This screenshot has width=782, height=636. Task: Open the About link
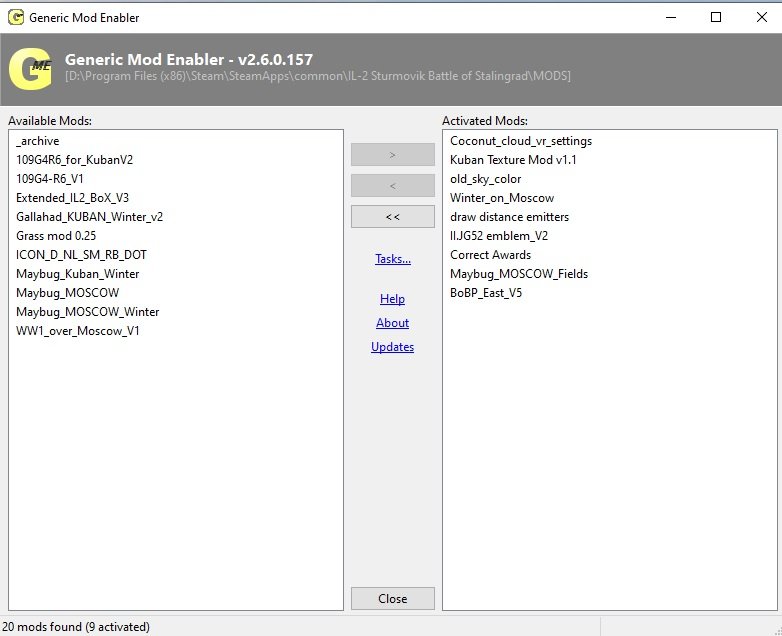392,323
